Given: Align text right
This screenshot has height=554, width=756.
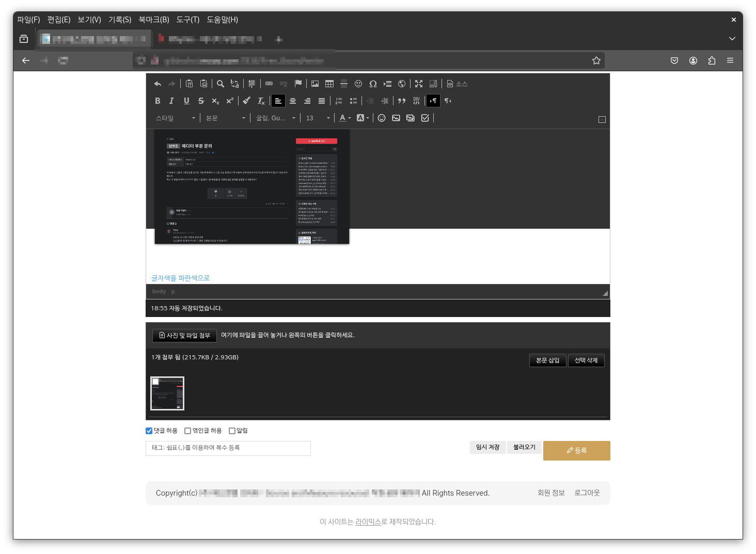Looking at the screenshot, I should (x=307, y=101).
